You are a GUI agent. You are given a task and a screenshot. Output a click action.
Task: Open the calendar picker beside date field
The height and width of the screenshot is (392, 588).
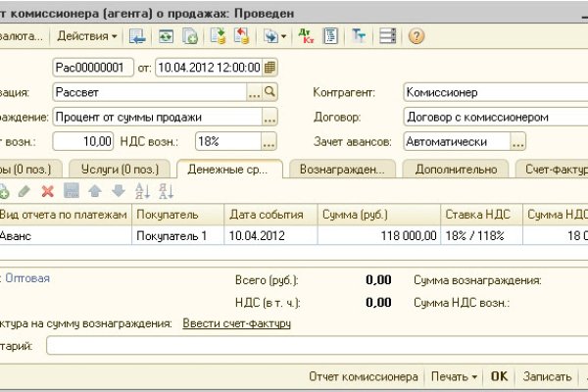point(269,68)
